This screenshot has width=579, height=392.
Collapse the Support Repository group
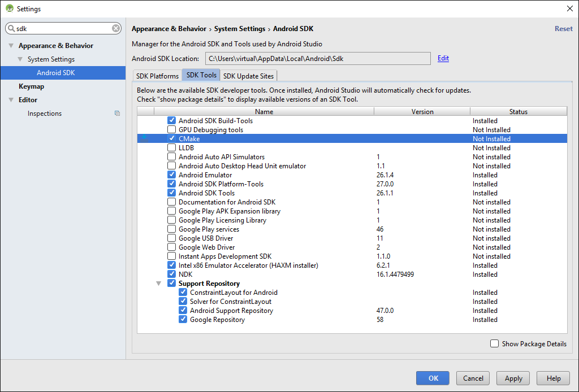(x=159, y=284)
